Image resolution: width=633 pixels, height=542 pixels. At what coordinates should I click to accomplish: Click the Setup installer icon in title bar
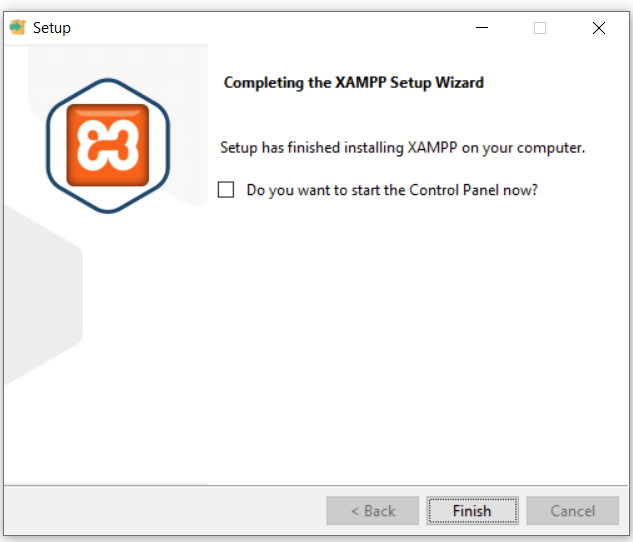[17, 27]
